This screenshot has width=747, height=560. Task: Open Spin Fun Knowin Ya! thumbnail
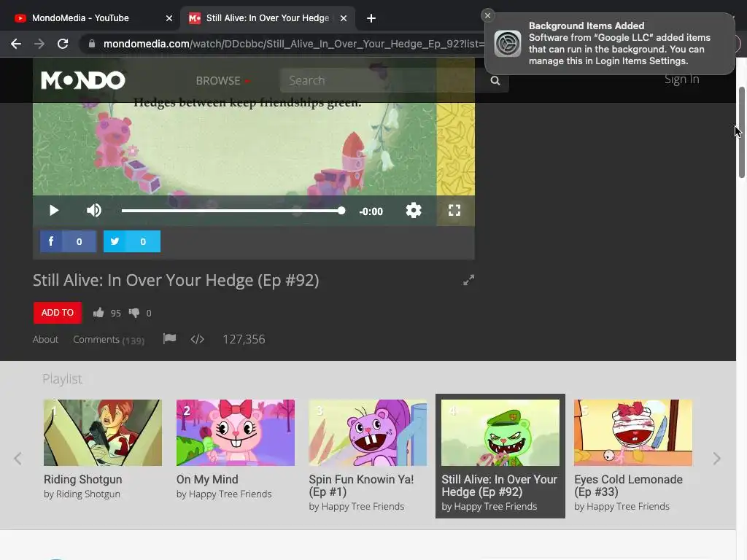point(368,432)
